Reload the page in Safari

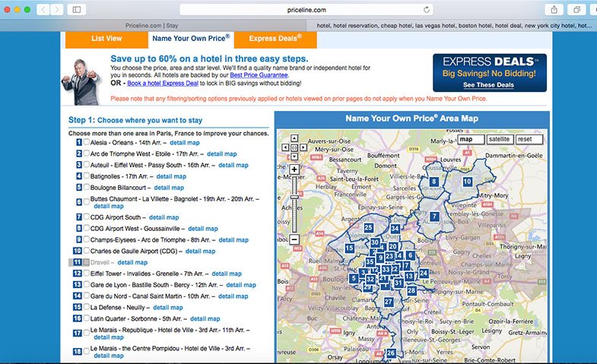(427, 9)
